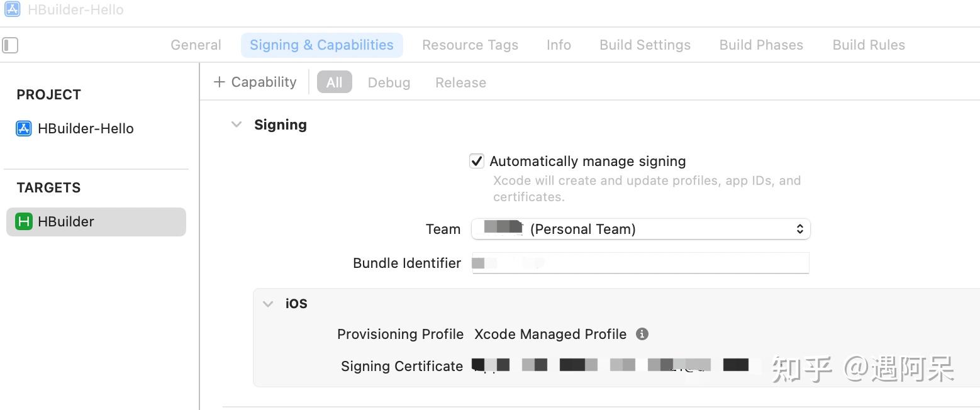Toggle the sidebar panel icon
Viewport: 980px width, 410px height.
click(x=11, y=45)
